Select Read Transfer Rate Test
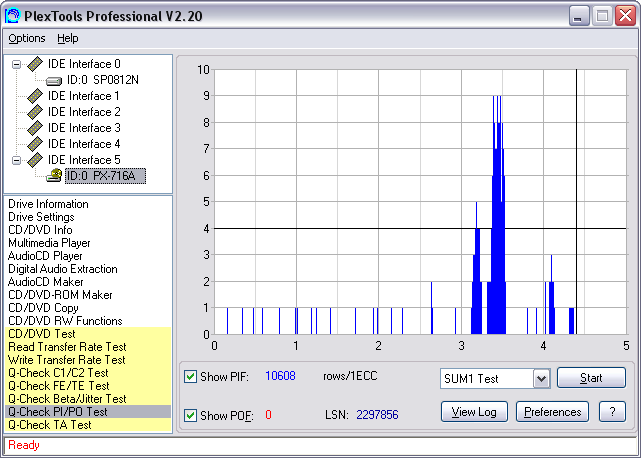Image resolution: width=641 pixels, height=458 pixels. [88, 347]
